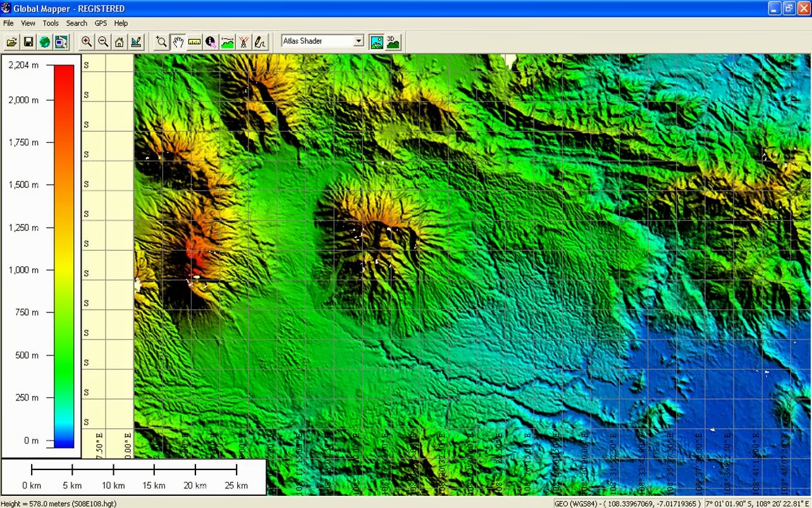The height and width of the screenshot is (508, 812).
Task: Click the Tools menu
Action: (x=51, y=23)
